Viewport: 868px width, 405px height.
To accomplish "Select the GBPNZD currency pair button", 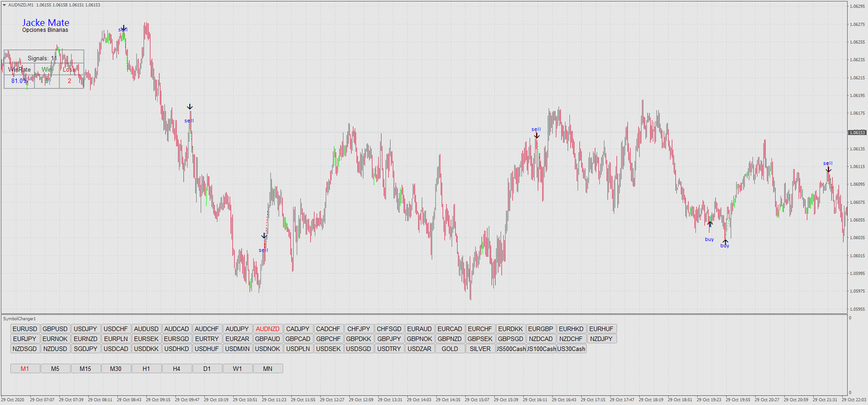I will click(450, 339).
